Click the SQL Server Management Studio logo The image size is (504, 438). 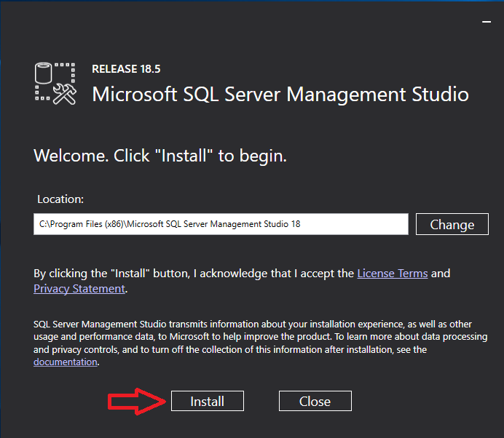[55, 84]
